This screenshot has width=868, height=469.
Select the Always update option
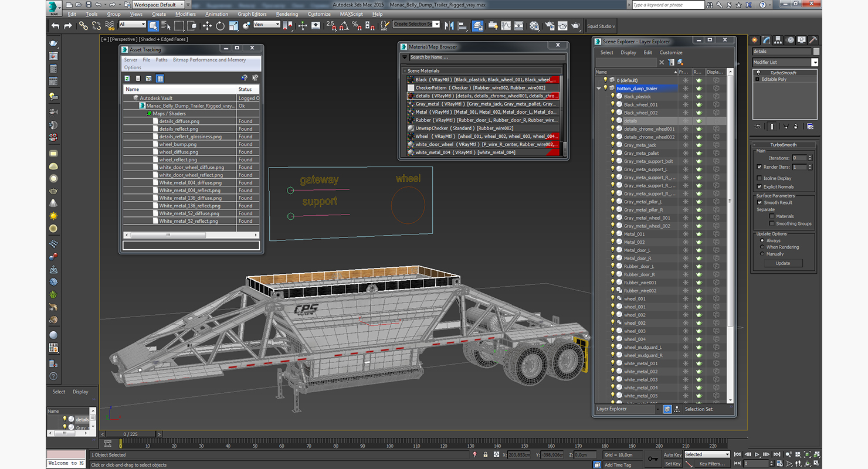[x=762, y=240]
